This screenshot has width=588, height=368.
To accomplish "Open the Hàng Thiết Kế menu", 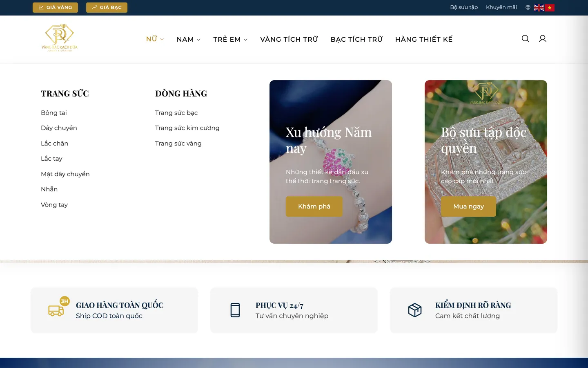I will click(x=424, y=39).
